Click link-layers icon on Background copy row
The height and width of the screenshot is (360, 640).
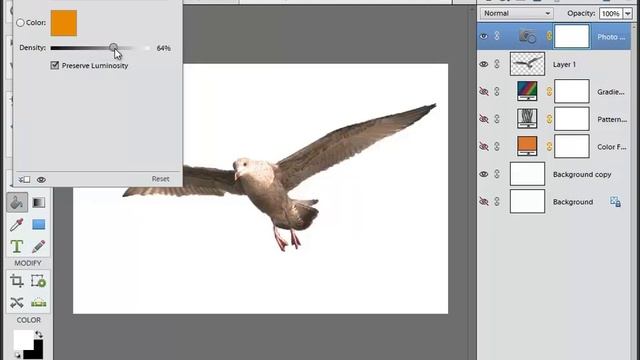point(497,174)
